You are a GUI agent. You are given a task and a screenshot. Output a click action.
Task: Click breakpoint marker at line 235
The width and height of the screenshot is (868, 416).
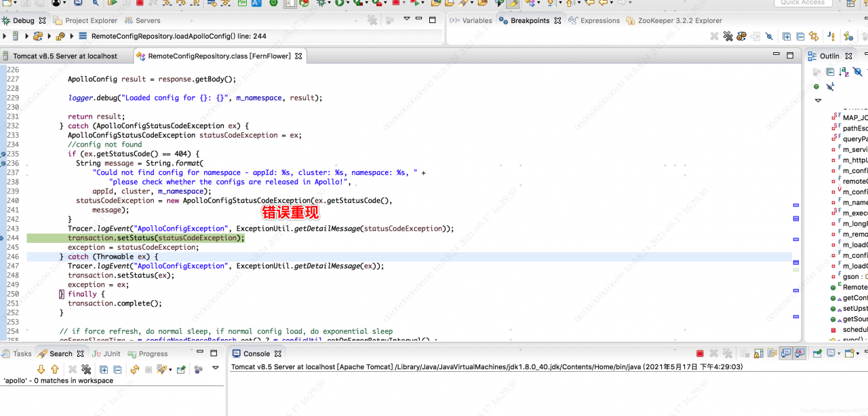coord(3,154)
